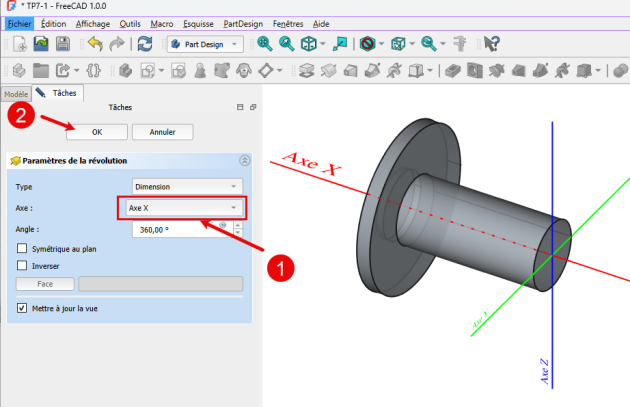Switch to the Modèle tab
630x407 pixels.
click(x=16, y=92)
